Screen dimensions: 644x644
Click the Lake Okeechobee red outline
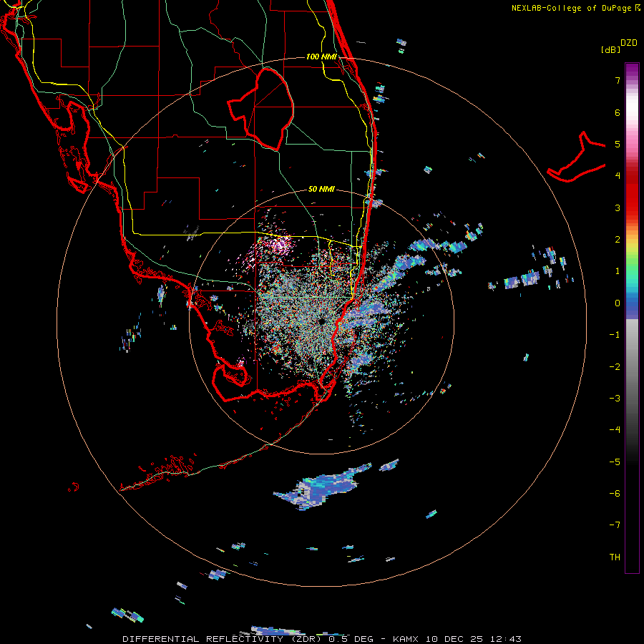click(262, 109)
